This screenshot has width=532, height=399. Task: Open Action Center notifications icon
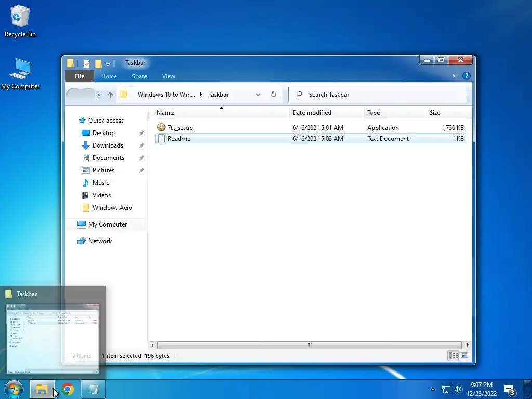510,390
